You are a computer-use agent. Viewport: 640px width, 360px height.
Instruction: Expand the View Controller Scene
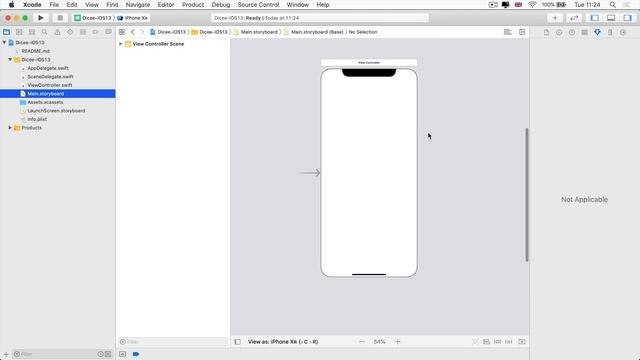[121, 44]
